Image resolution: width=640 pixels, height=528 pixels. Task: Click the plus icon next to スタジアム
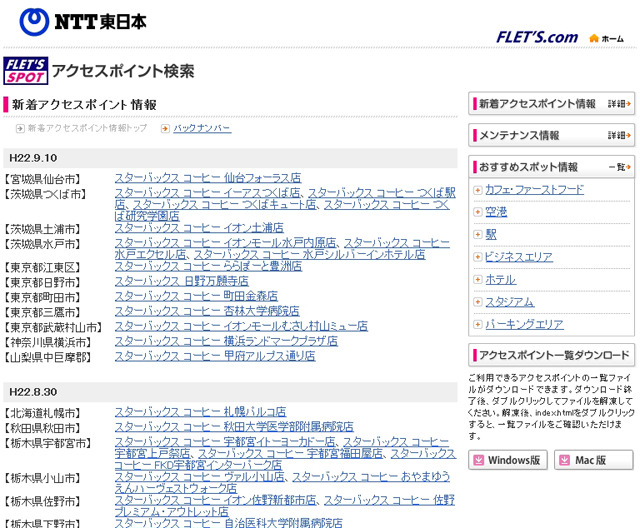point(478,302)
